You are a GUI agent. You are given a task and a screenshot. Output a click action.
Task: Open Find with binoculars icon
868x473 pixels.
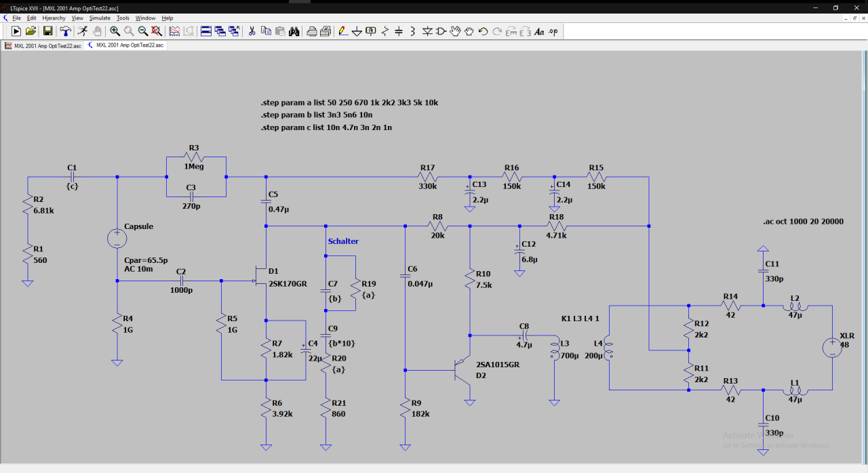pyautogui.click(x=294, y=31)
